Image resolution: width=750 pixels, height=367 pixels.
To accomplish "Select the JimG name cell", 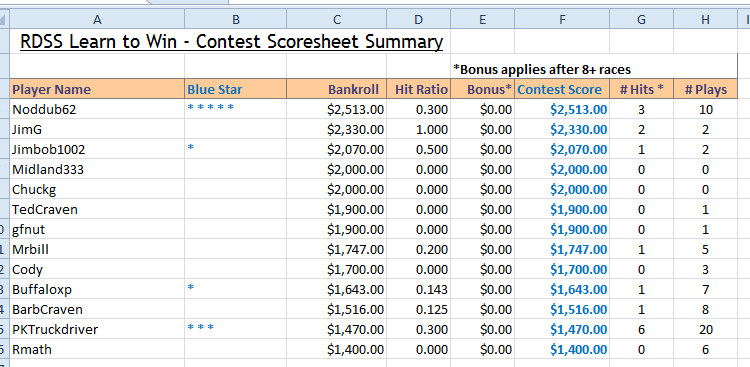I will (97, 130).
